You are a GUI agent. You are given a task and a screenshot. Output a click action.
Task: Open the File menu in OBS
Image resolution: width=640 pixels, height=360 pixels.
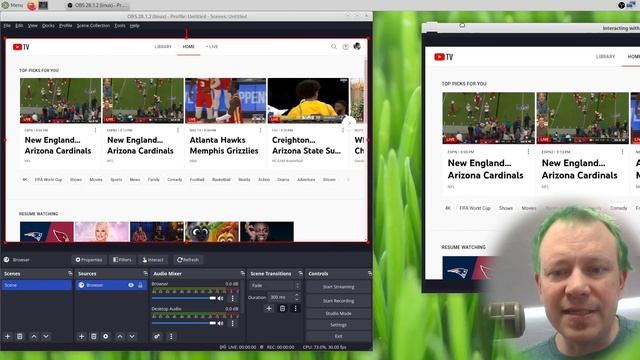[x=7, y=25]
